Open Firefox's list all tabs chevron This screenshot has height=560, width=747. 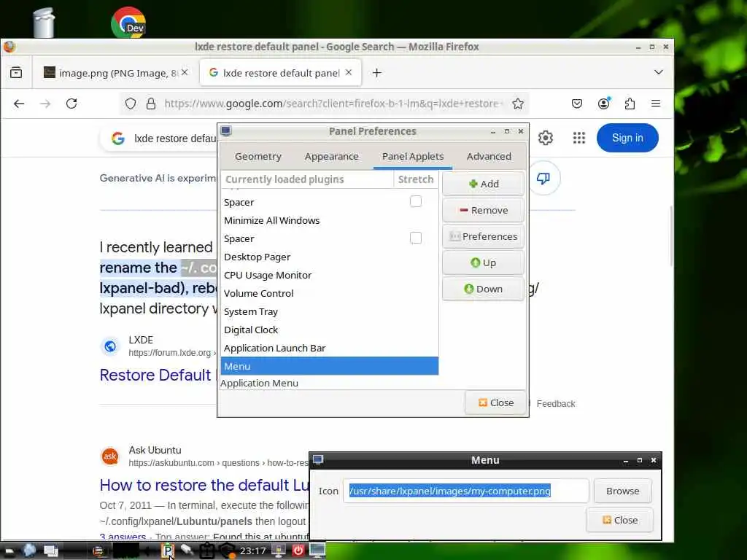coord(659,72)
